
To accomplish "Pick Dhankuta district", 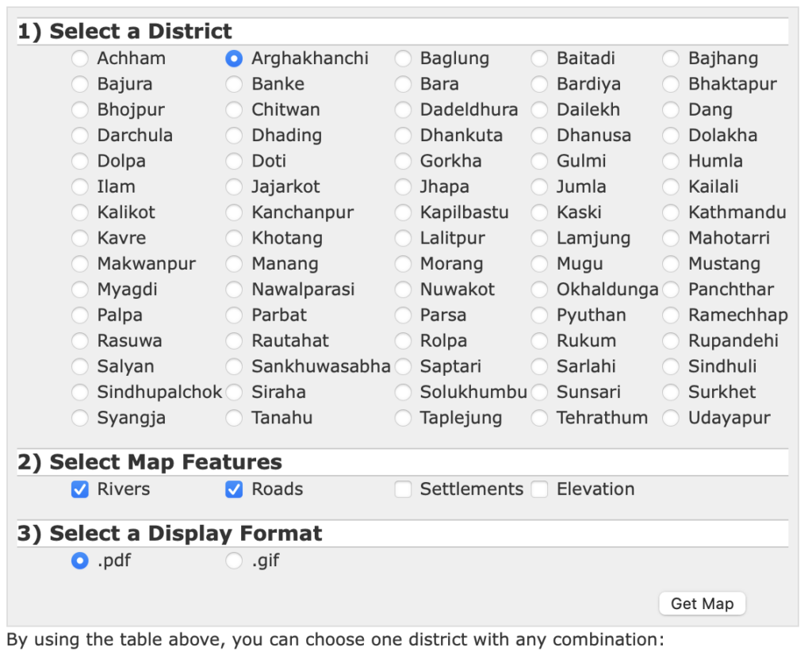I will click(x=403, y=136).
